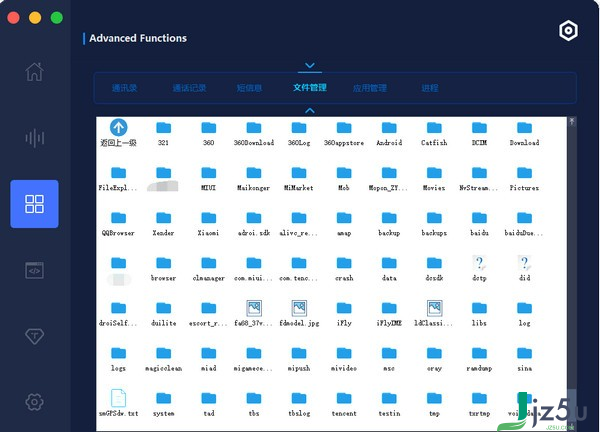Image resolution: width=600 pixels, height=432 pixels.
Task: Select the iFly folder
Action: click(x=344, y=313)
